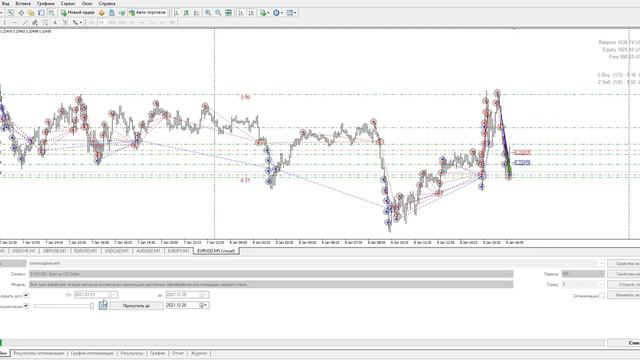Expand the expert advisor file dropdown
Viewport: 640px width, 360px height.
tap(601, 263)
